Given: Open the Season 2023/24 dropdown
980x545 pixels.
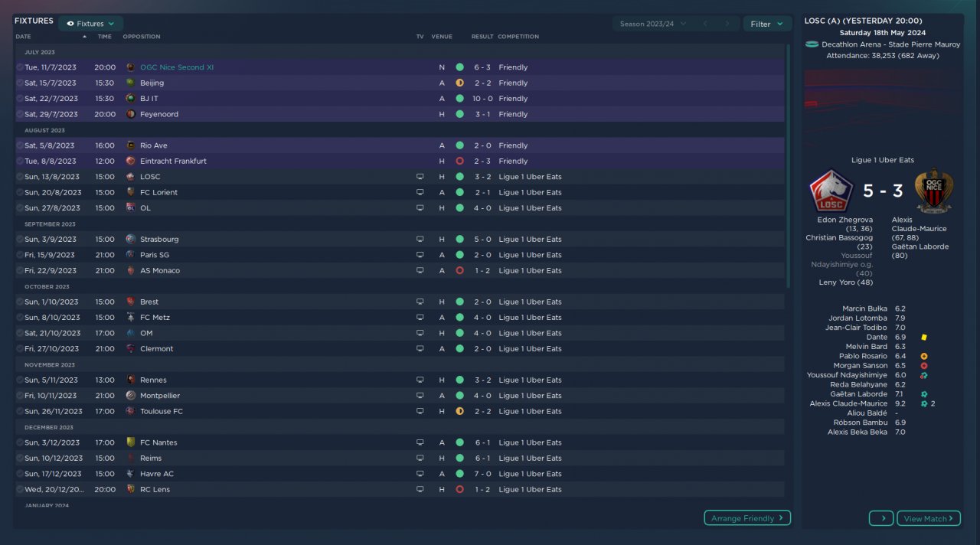Looking at the screenshot, I should pos(653,24).
